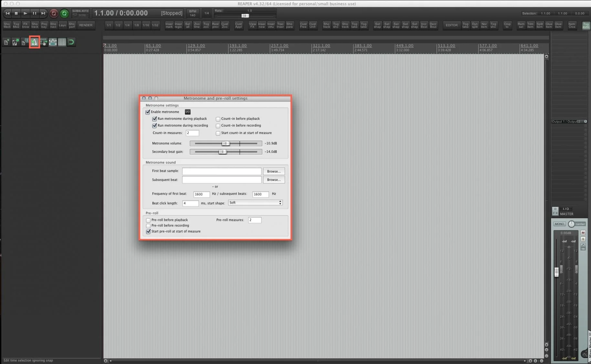Click Browse for subsequent beat sample
Screen dimensions: 591x364
(x=273, y=180)
